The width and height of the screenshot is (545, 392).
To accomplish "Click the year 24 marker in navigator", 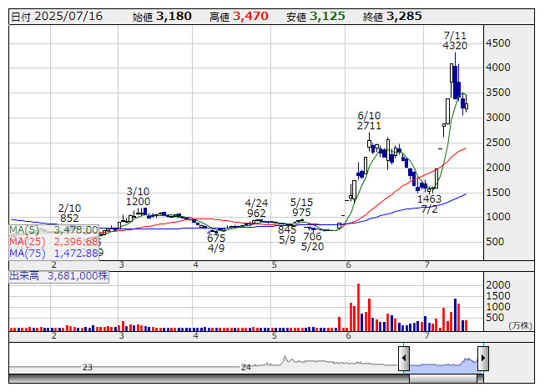I will click(245, 367).
